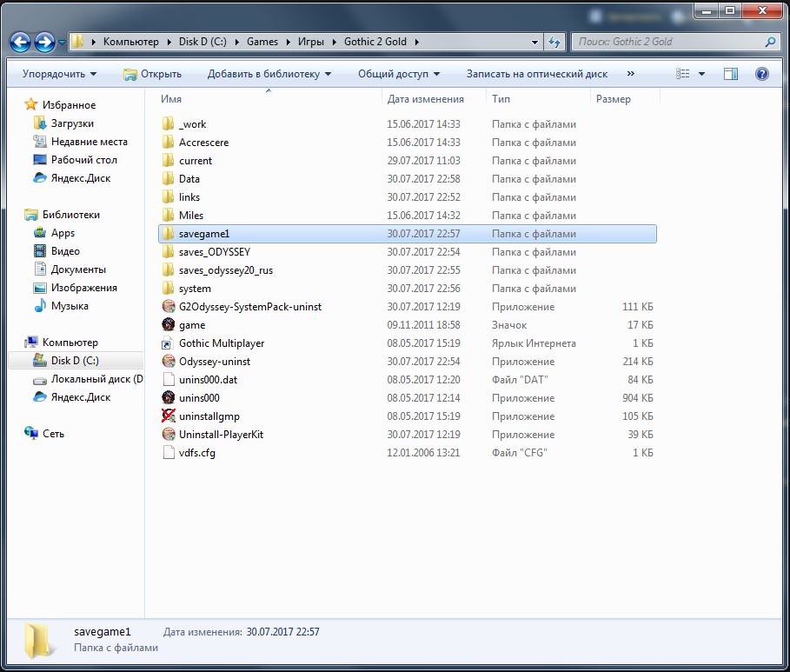The image size is (790, 672).
Task: Select the savegame1 folder icon
Action: [169, 233]
